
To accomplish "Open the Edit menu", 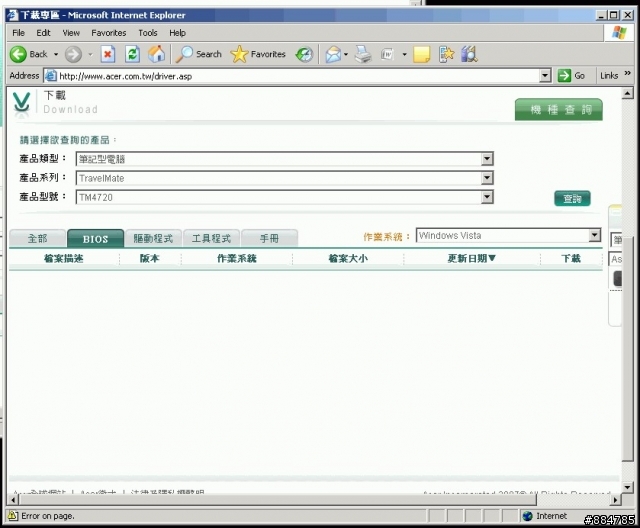I will coord(43,33).
